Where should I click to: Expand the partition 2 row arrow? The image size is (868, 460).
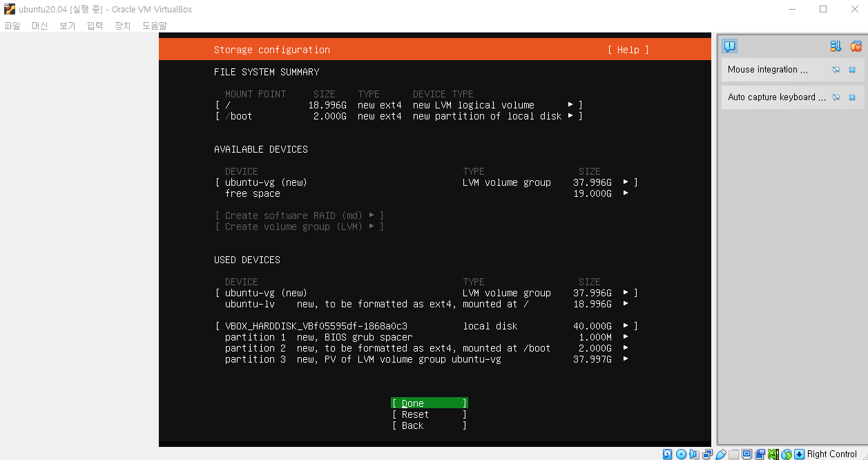626,348
